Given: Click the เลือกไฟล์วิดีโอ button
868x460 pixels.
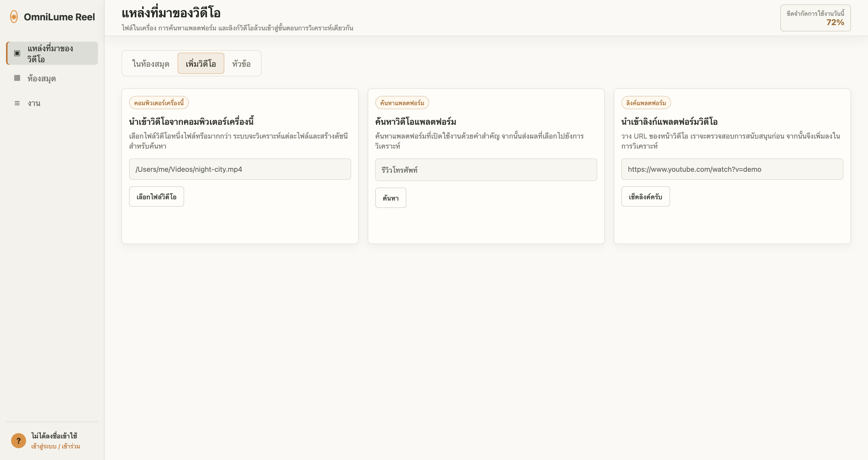Looking at the screenshot, I should click(156, 196).
